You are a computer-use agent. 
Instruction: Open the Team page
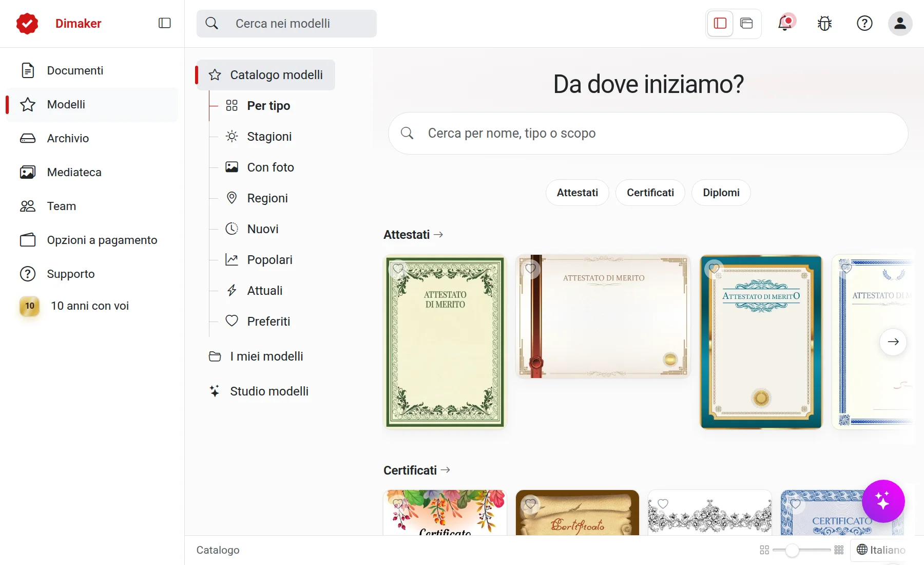(x=92, y=206)
